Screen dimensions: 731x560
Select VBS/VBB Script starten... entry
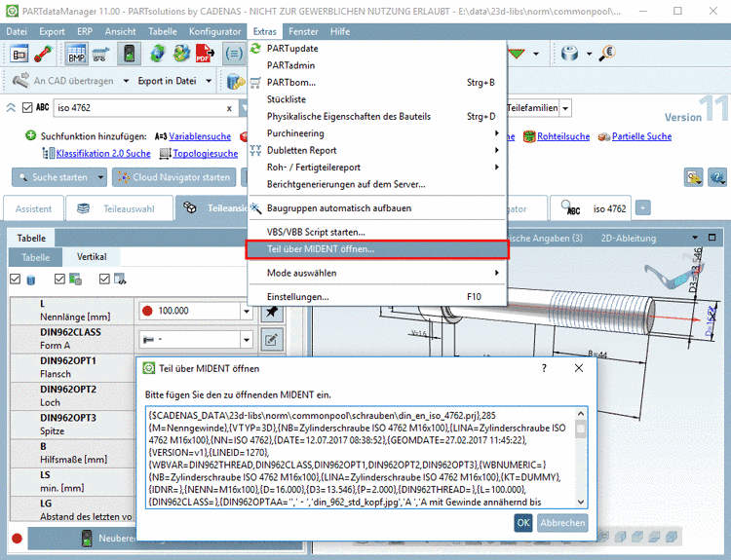pyautogui.click(x=377, y=232)
